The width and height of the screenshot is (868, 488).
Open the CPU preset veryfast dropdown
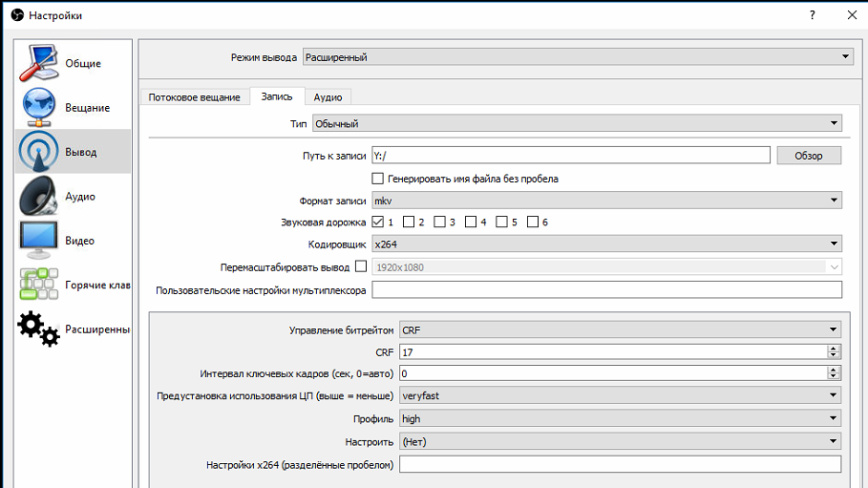pyautogui.click(x=621, y=395)
